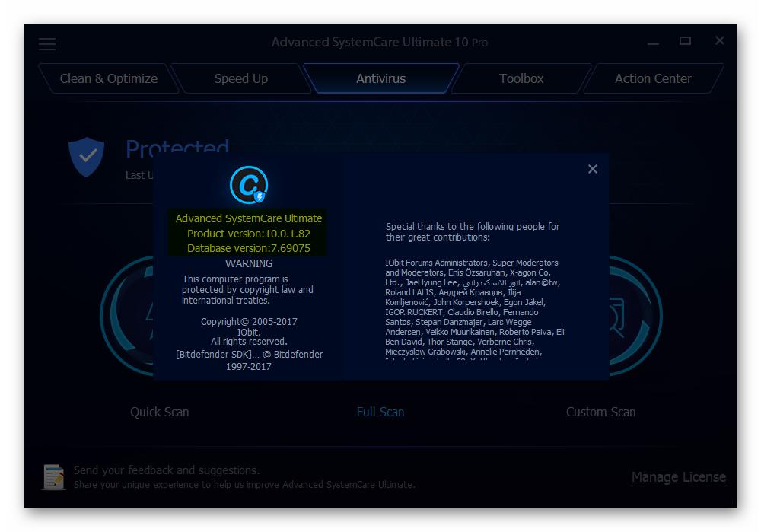Viewport: 761px width, 532px height.
Task: Open the Toolbox tab
Action: click(x=521, y=78)
